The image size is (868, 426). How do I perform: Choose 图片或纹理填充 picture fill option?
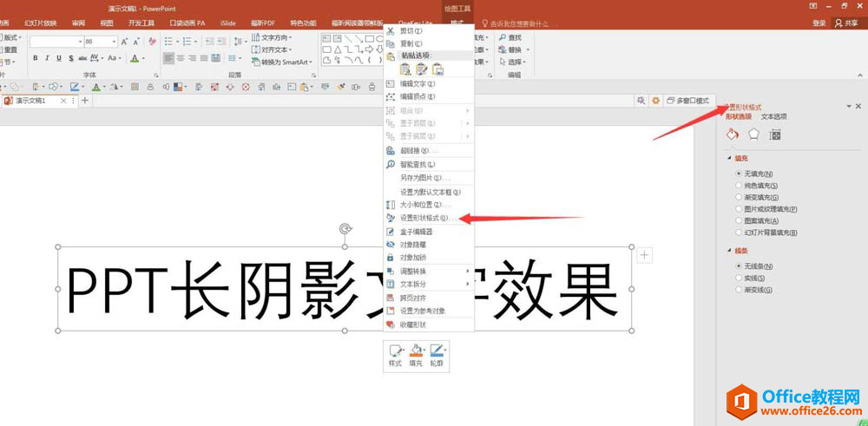(x=738, y=209)
